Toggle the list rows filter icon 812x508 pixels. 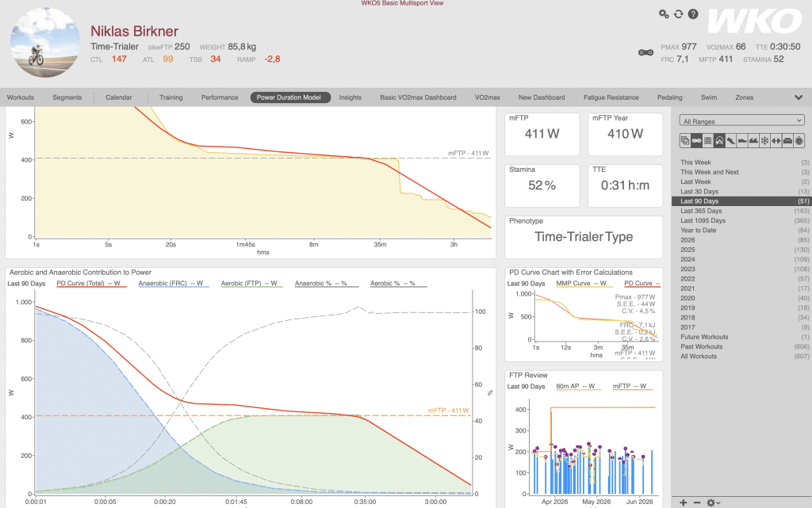708,140
